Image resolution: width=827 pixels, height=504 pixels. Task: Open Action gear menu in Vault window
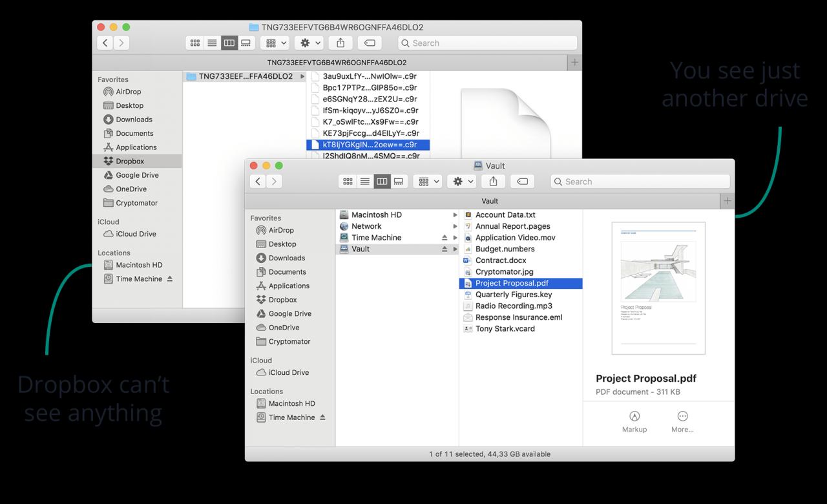coord(462,182)
